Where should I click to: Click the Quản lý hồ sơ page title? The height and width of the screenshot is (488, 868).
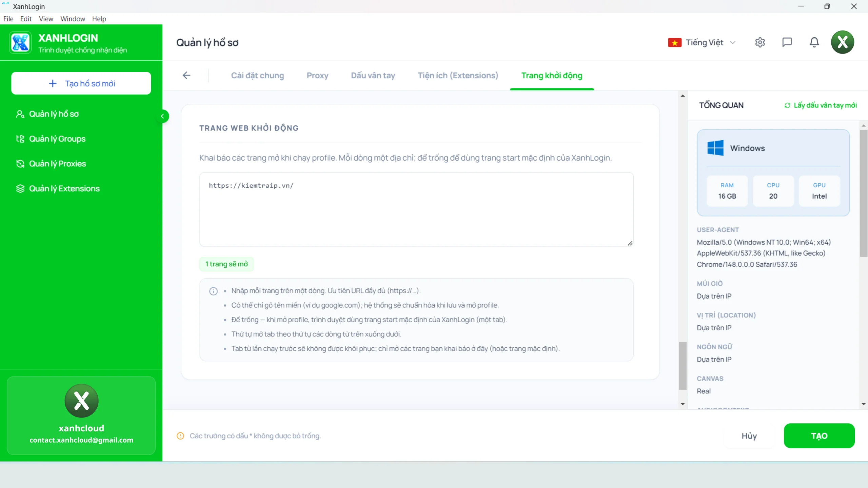click(x=207, y=43)
